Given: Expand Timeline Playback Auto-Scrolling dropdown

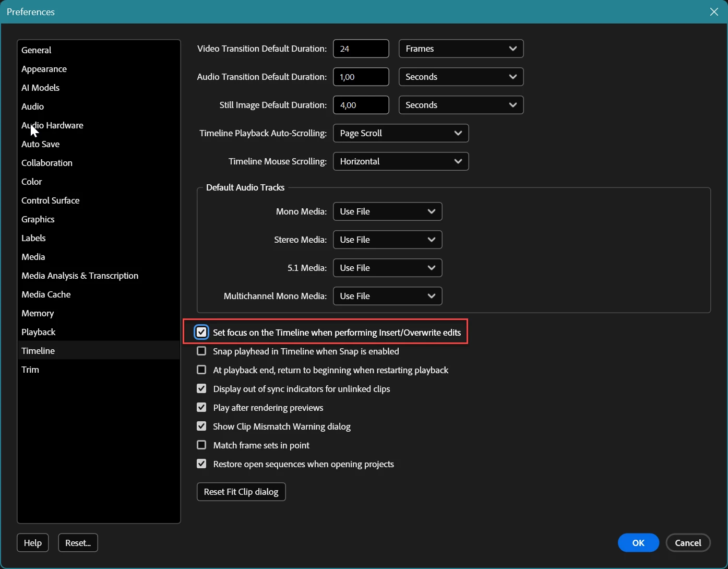Looking at the screenshot, I should (401, 133).
